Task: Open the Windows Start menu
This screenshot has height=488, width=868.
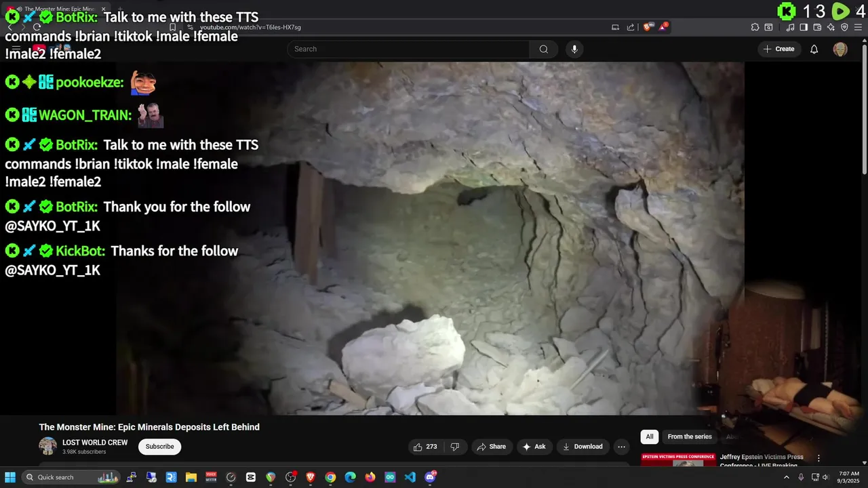Action: (x=10, y=477)
